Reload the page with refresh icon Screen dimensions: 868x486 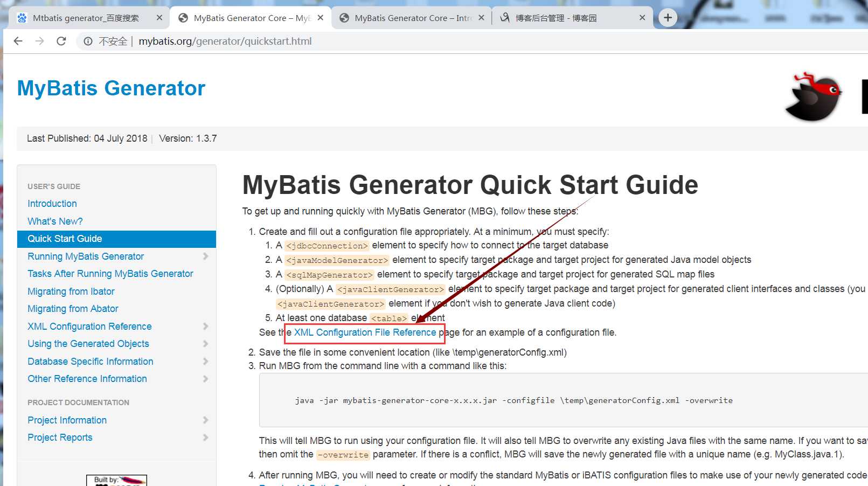(61, 41)
